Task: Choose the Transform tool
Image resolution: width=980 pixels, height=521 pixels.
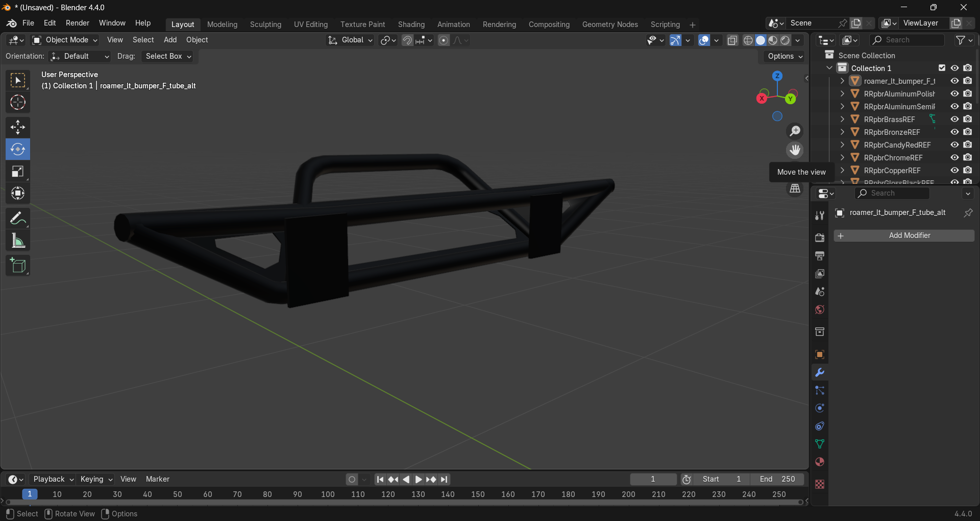Action: click(x=18, y=194)
